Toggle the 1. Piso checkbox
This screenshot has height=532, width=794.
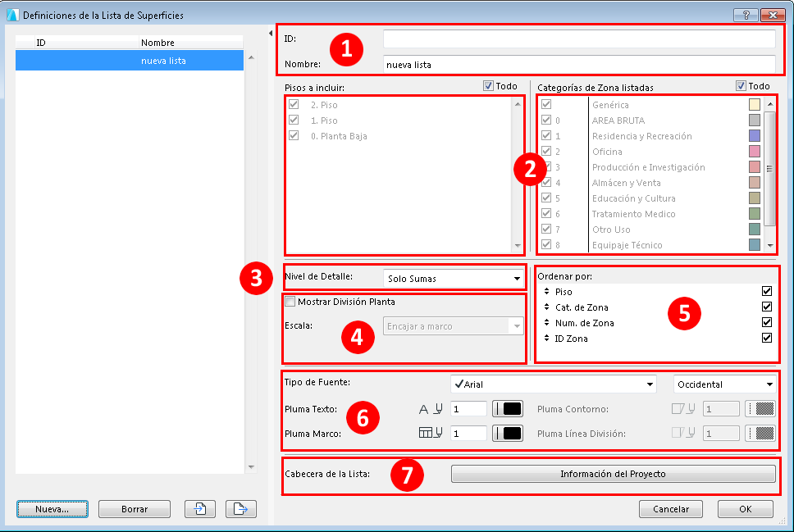[x=294, y=120]
